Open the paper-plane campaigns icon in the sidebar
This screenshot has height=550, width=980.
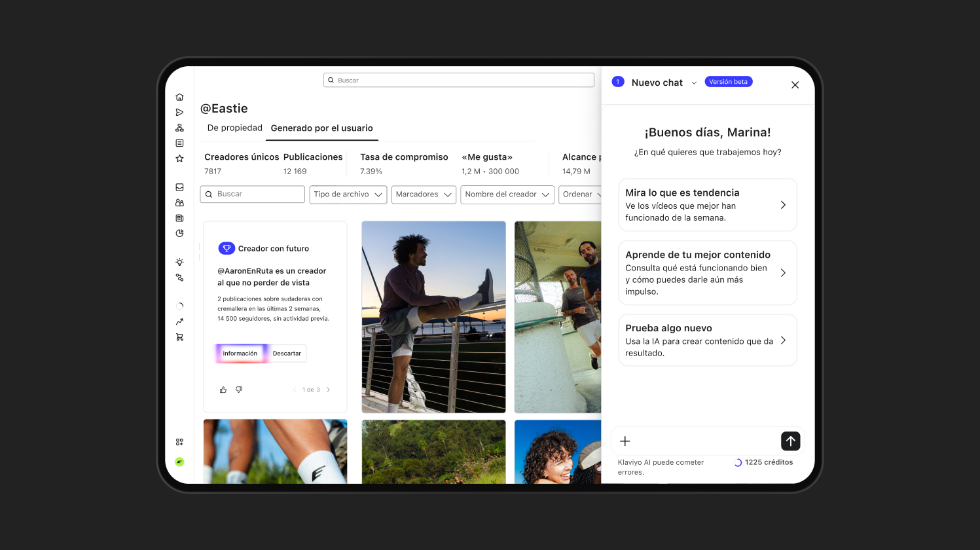[179, 113]
